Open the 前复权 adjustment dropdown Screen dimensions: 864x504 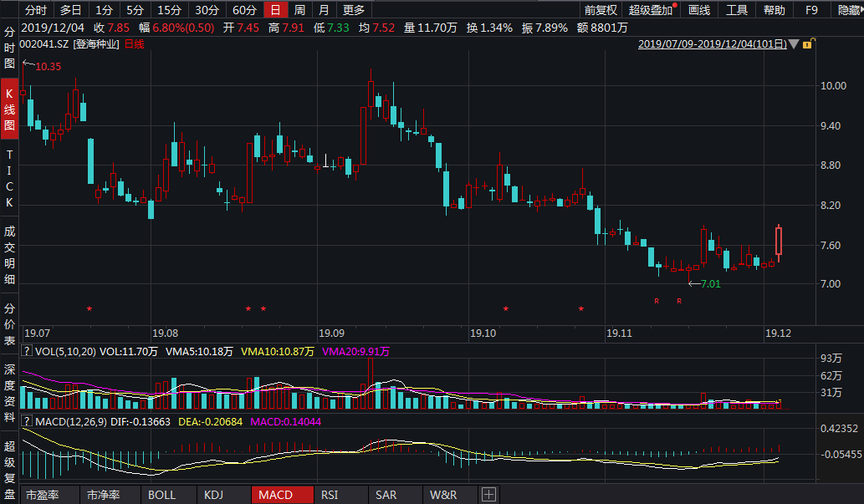point(601,10)
